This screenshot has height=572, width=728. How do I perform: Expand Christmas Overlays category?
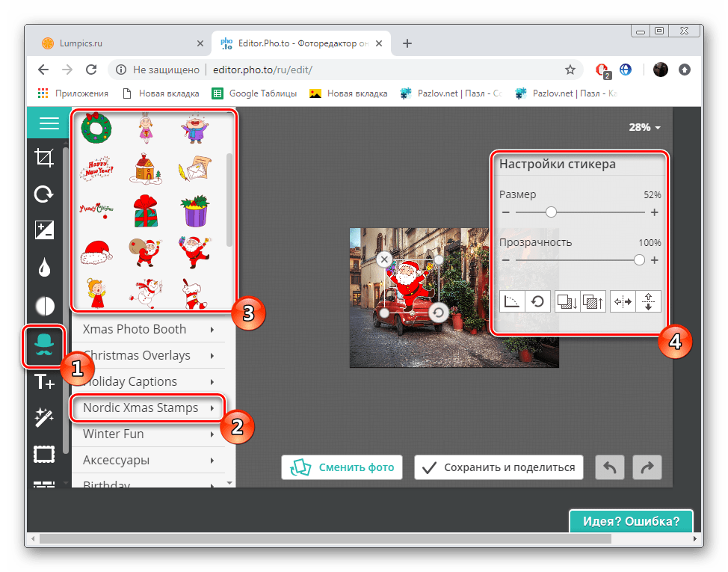149,355
